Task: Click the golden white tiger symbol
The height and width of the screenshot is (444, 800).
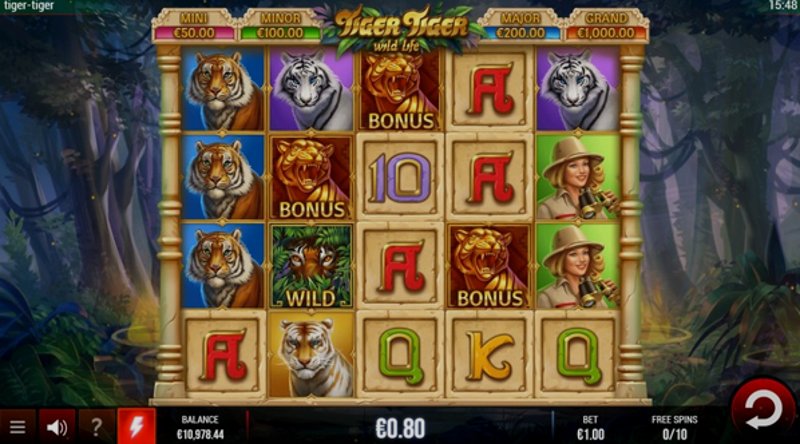Action: tap(311, 355)
